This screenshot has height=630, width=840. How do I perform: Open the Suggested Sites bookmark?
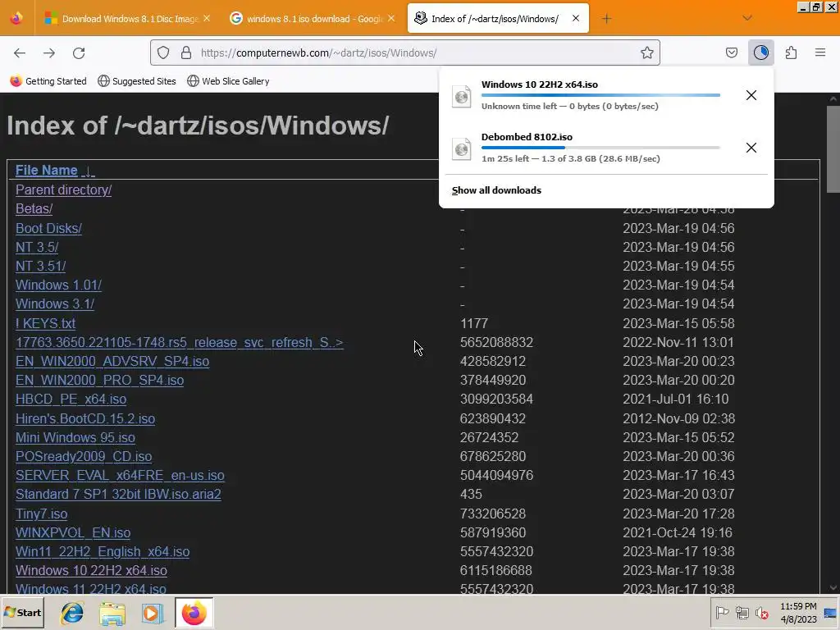pos(137,81)
